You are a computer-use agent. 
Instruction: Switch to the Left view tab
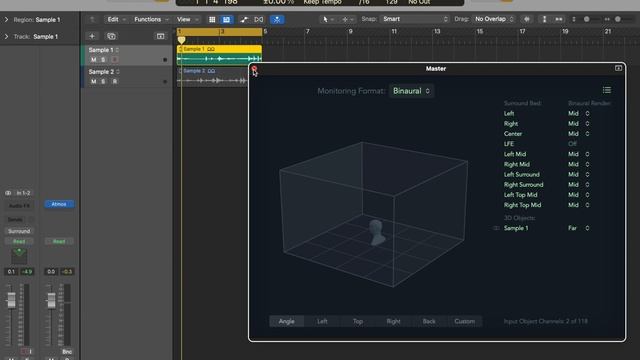(x=322, y=321)
